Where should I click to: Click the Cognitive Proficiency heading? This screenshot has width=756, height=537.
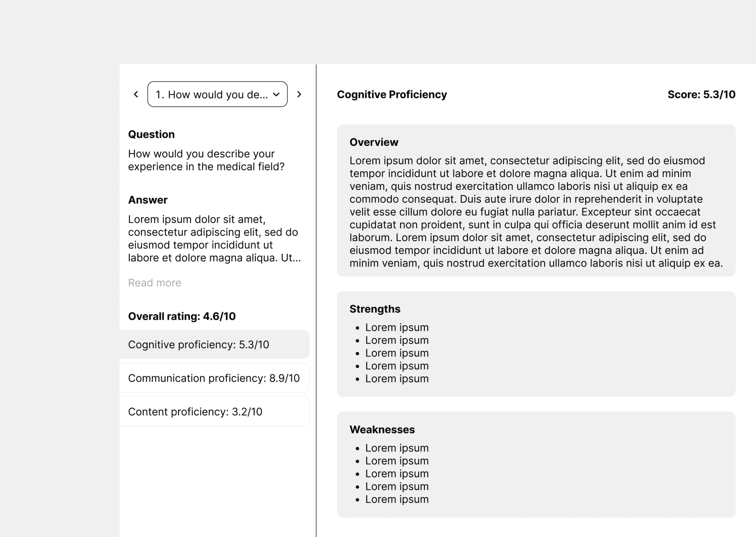(x=392, y=94)
